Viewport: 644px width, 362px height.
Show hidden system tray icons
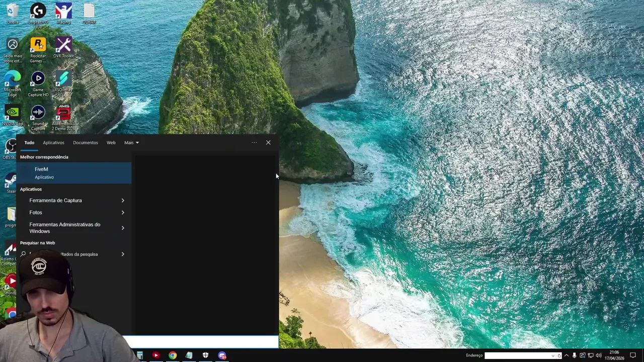point(566,355)
